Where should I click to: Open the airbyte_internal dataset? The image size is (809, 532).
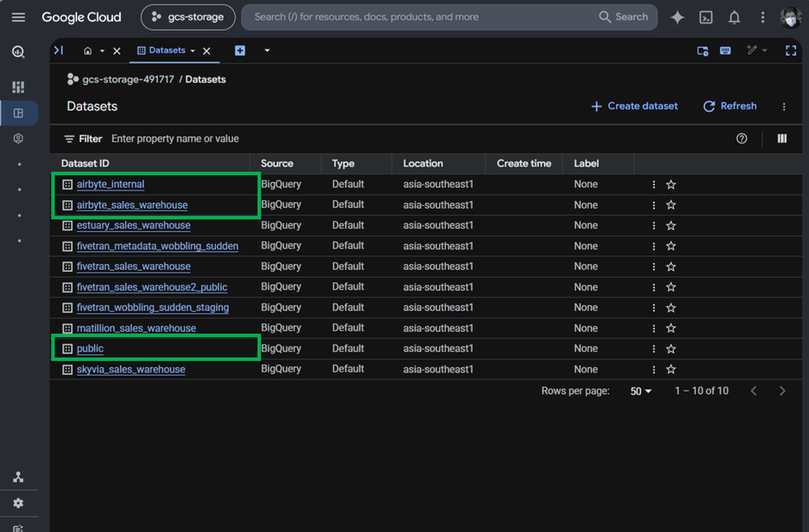[111, 184]
